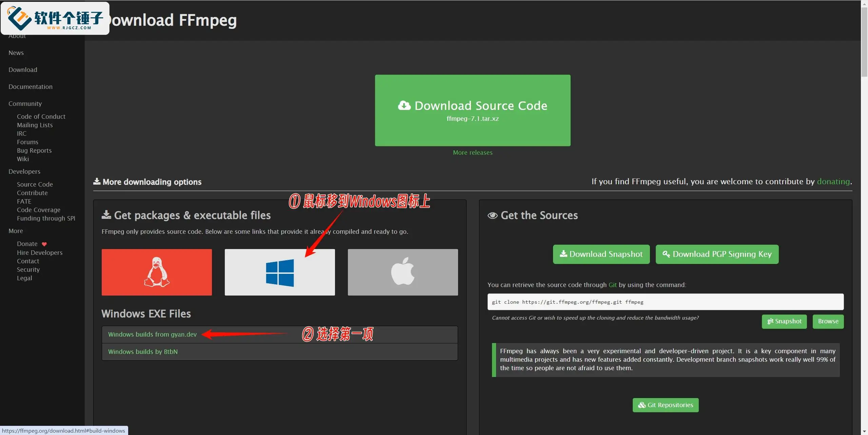Open the More releases link
Screen dimensions: 868x435
[473, 153]
